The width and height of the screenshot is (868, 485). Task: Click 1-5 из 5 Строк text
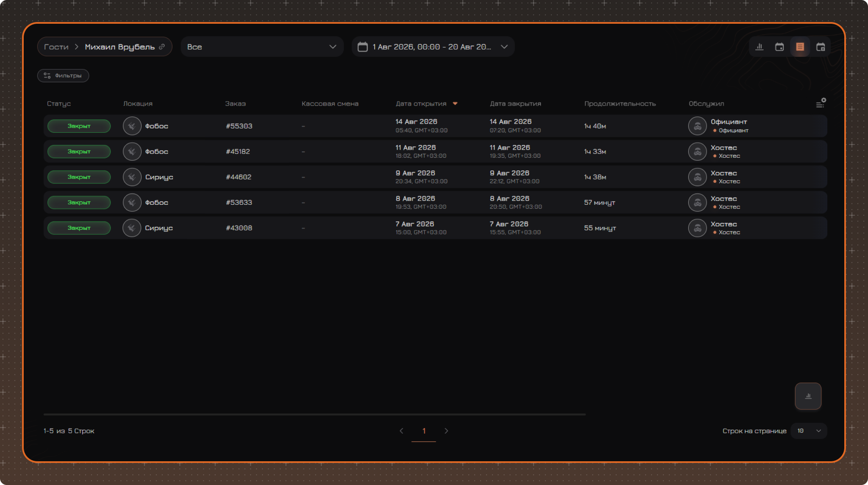coord(69,431)
